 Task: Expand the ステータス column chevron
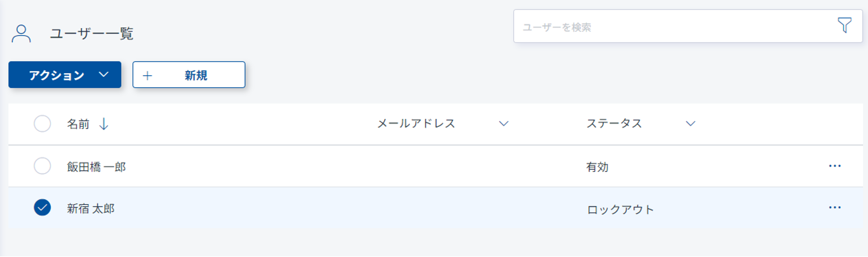pos(690,124)
